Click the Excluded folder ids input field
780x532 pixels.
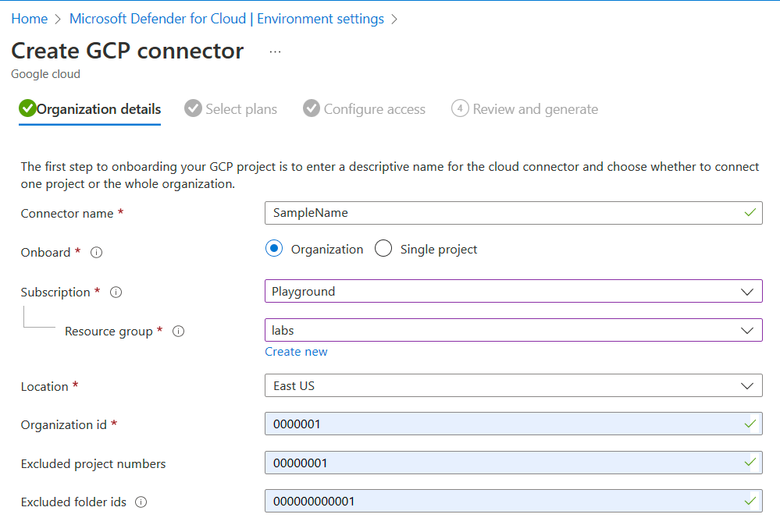coord(514,501)
